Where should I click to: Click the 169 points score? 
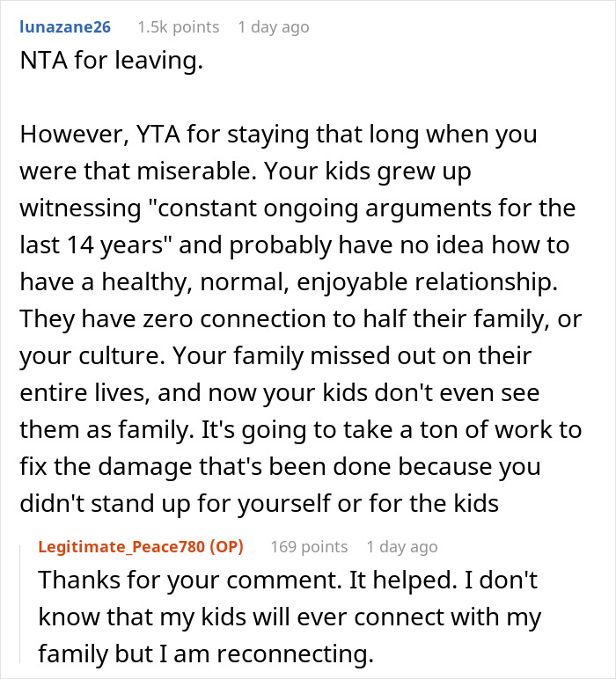[x=309, y=546]
